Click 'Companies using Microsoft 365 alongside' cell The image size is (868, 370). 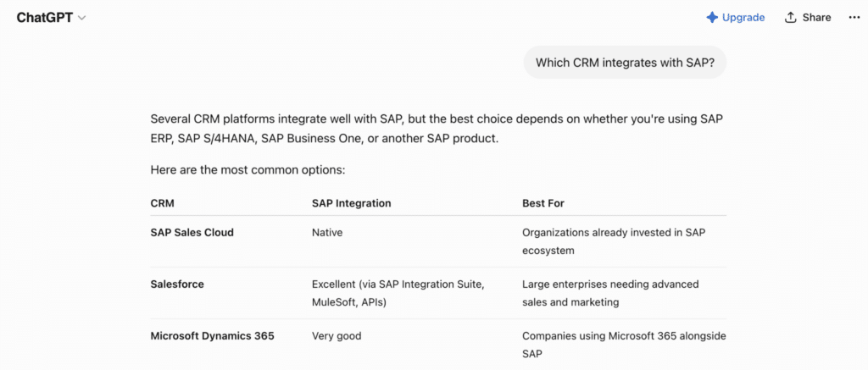point(625,345)
